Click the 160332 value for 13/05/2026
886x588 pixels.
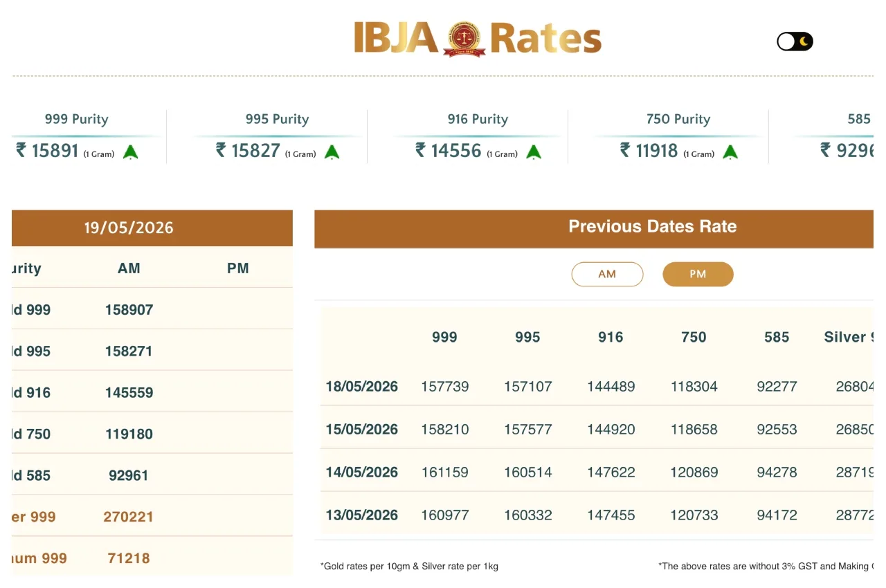click(528, 515)
